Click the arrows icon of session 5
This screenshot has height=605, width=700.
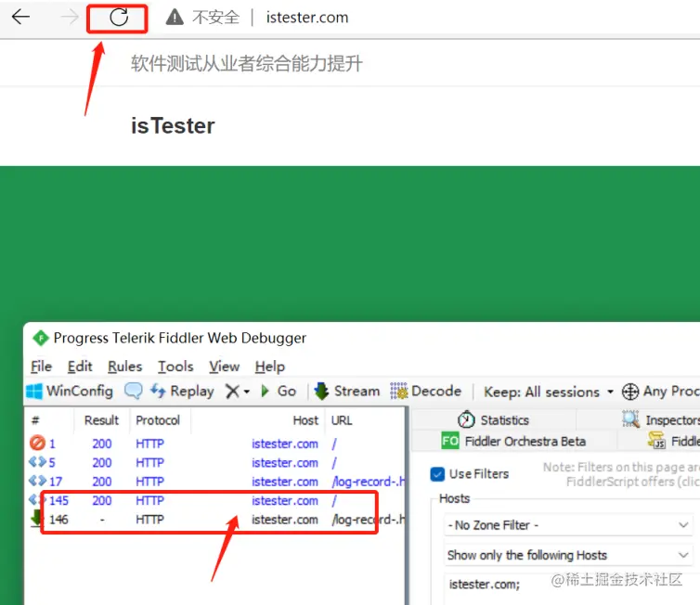pos(37,462)
